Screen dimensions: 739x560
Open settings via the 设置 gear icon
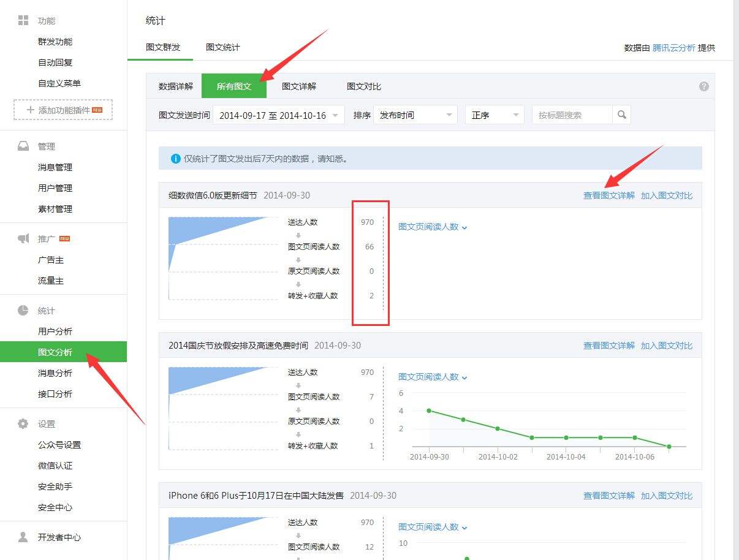click(23, 423)
